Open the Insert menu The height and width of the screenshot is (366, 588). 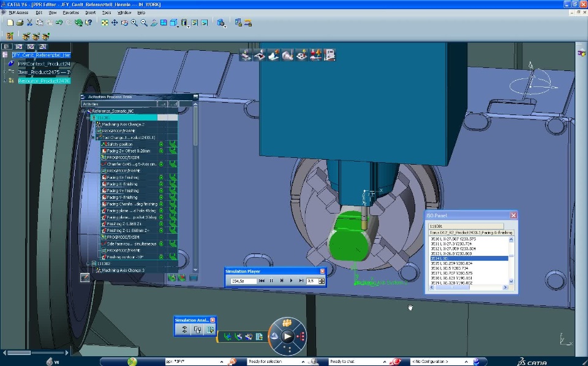tap(91, 12)
